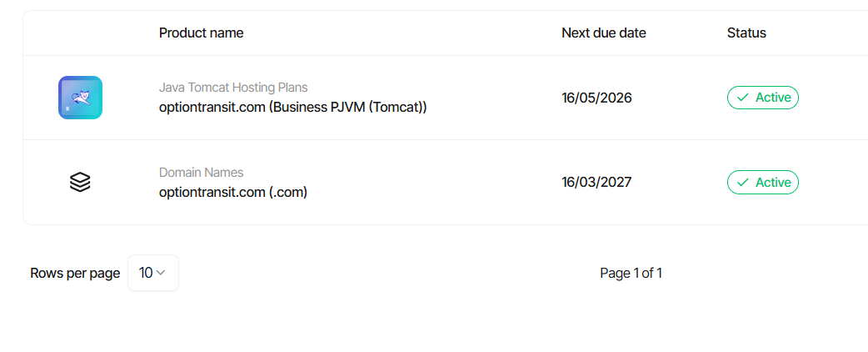The width and height of the screenshot is (868, 352).
Task: Click the 16/05/2026 due date
Action: point(596,98)
